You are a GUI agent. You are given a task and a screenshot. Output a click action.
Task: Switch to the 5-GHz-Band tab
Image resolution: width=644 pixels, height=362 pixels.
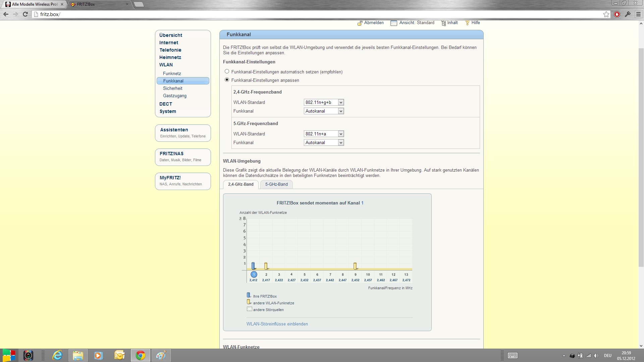pos(276,184)
